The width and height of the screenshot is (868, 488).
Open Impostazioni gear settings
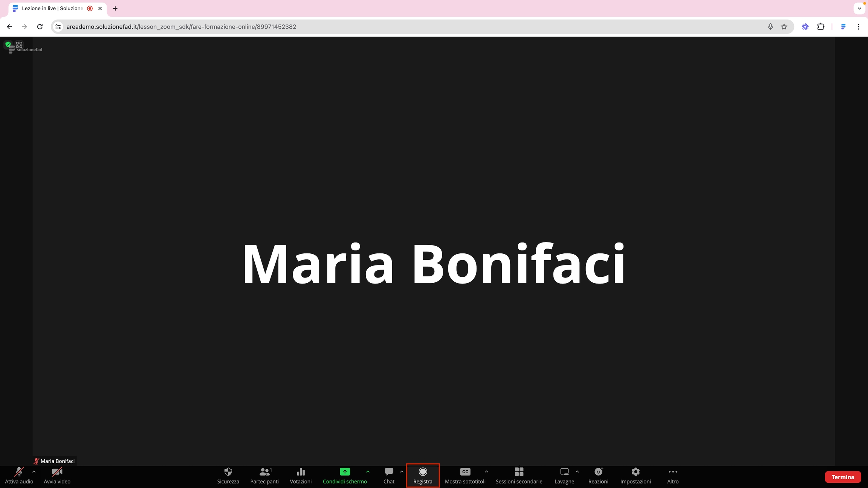635,476
